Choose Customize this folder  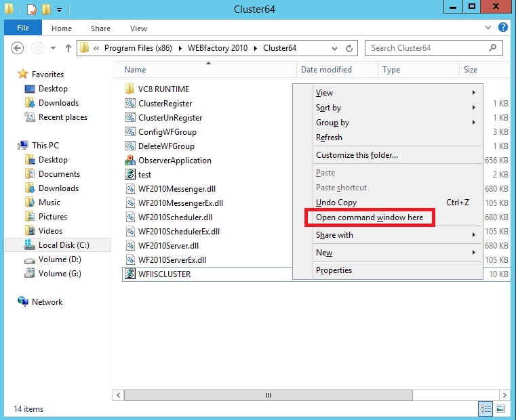[388, 155]
